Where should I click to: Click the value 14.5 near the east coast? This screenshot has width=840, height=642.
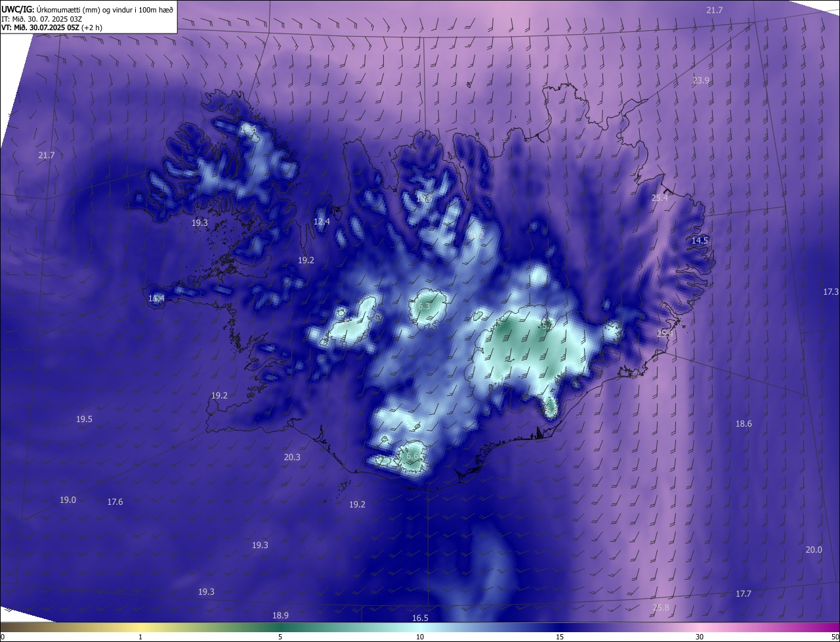pyautogui.click(x=700, y=241)
